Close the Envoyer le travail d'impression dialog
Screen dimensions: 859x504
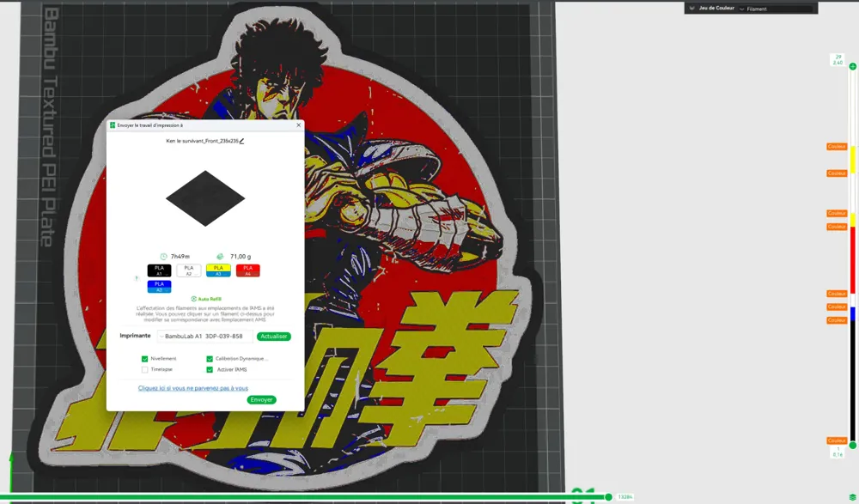[x=299, y=124]
